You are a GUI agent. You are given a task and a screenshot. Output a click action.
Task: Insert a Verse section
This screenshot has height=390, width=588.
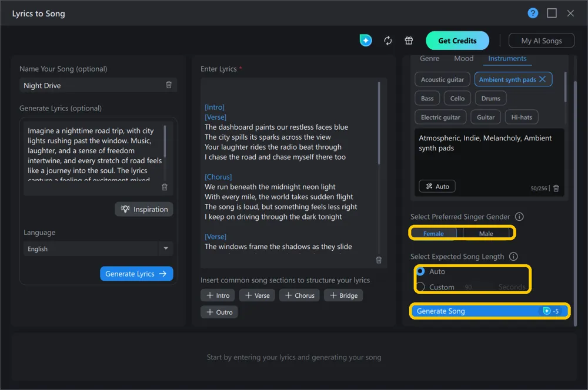point(257,295)
